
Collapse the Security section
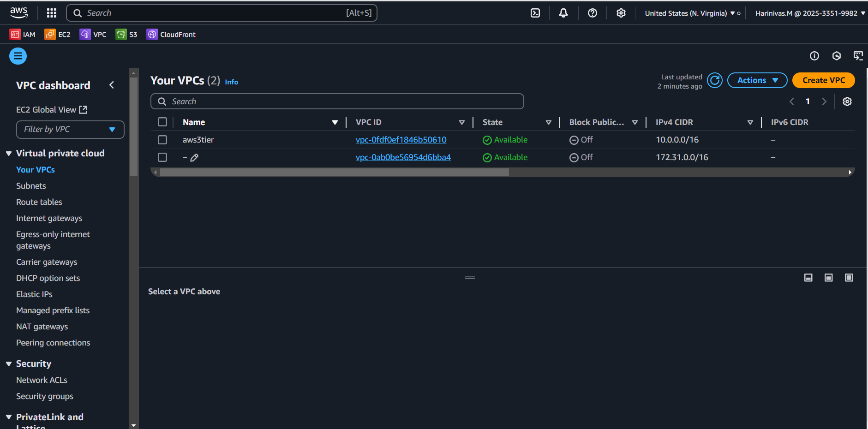click(9, 364)
